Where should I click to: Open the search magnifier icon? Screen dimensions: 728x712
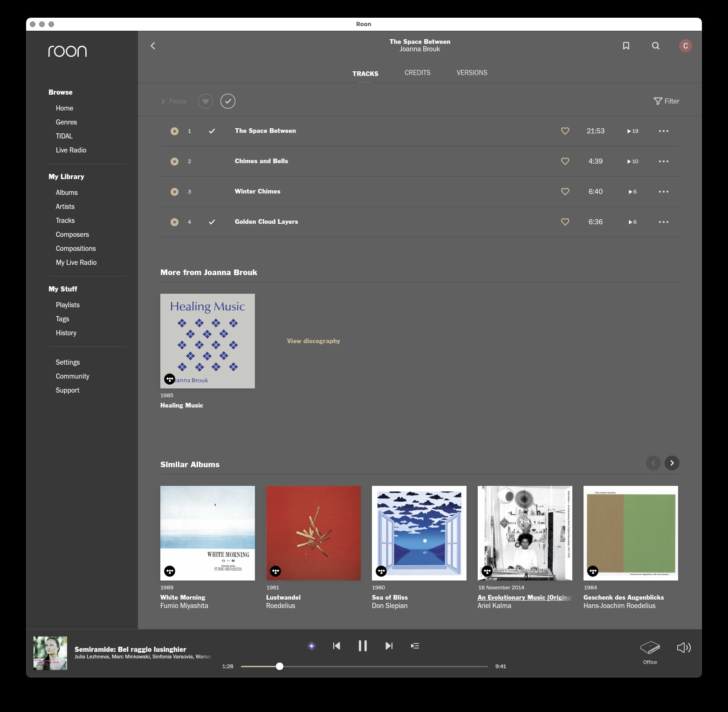coord(656,46)
